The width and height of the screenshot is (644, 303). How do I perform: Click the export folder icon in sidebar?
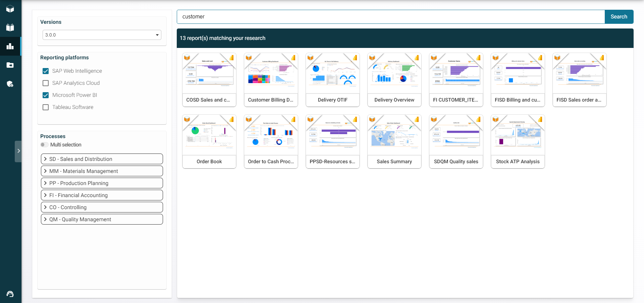click(x=10, y=65)
